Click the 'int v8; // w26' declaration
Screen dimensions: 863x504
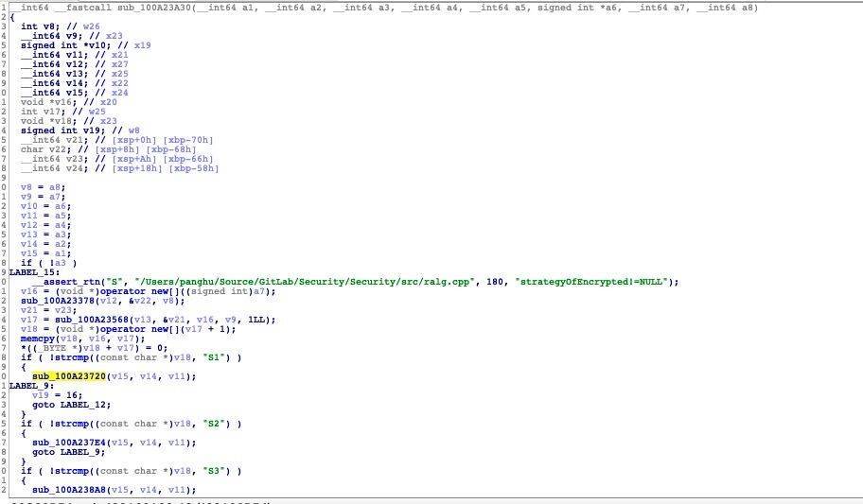pos(60,26)
